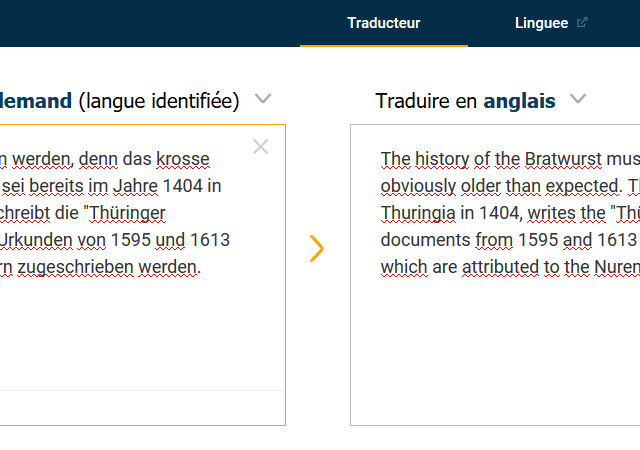The image size is (640, 450).
Task: Click the word 'history' in the translation
Action: click(442, 159)
